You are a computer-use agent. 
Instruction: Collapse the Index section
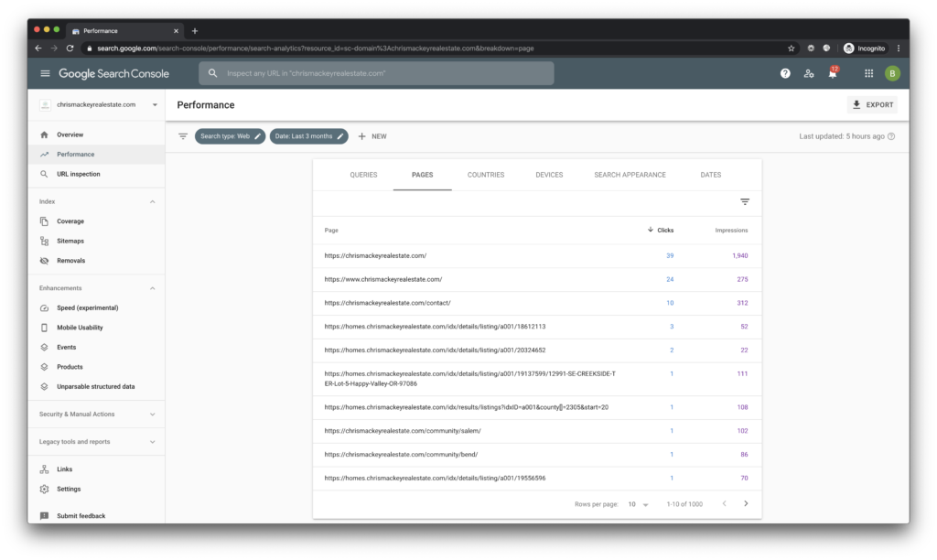click(x=153, y=202)
